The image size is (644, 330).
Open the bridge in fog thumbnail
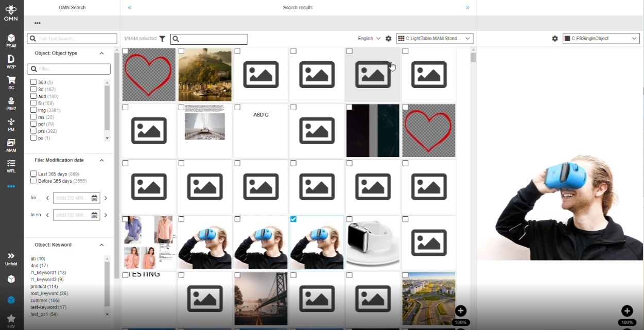coord(260,299)
